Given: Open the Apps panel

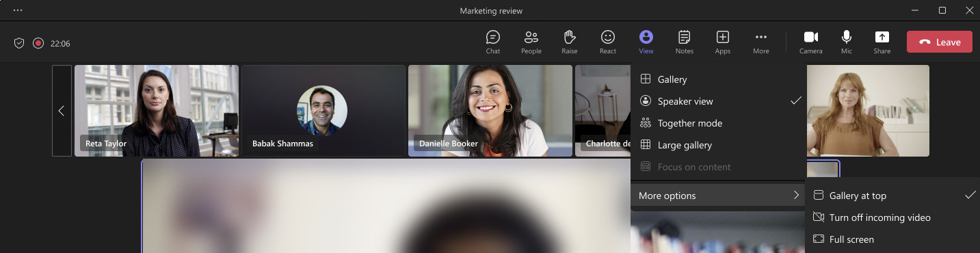Looking at the screenshot, I should pyautogui.click(x=722, y=42).
